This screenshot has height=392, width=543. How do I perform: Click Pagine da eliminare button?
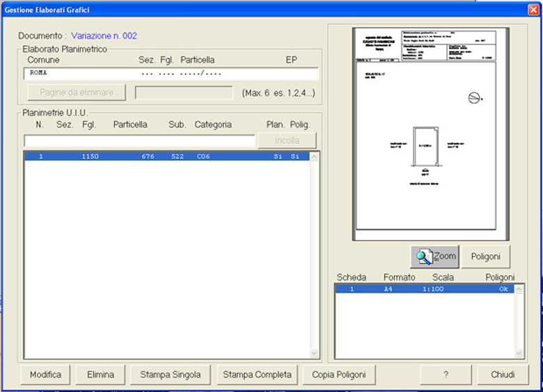tap(77, 93)
